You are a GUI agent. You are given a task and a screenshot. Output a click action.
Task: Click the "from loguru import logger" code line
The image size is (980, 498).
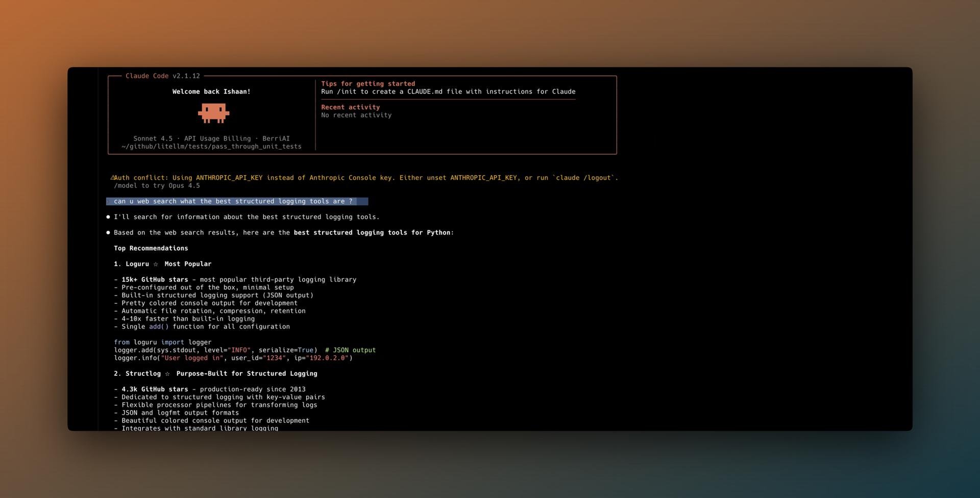tap(162, 342)
